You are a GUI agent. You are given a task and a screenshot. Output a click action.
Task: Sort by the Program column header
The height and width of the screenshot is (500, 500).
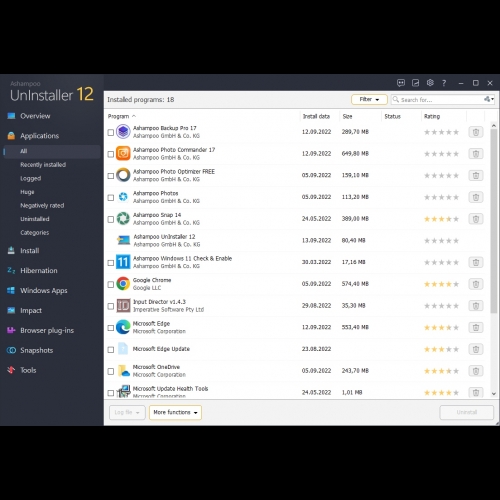(118, 116)
